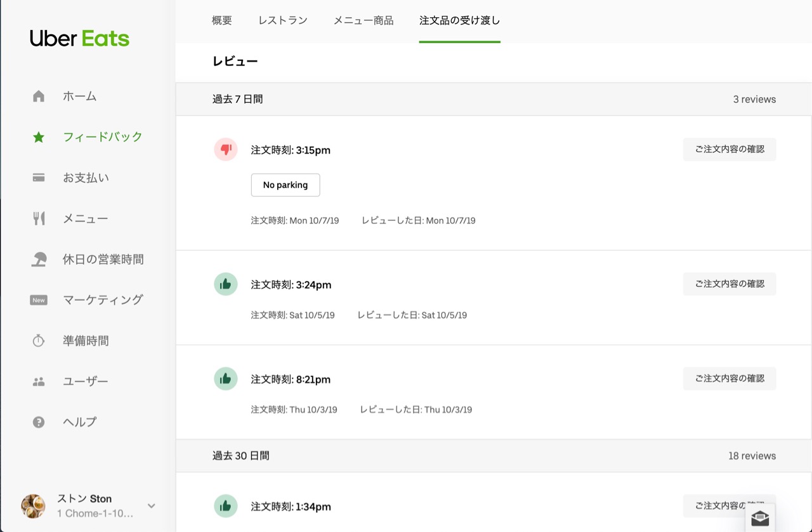The height and width of the screenshot is (532, 812).
Task: Open Payments via the credit card icon
Action: click(39, 178)
